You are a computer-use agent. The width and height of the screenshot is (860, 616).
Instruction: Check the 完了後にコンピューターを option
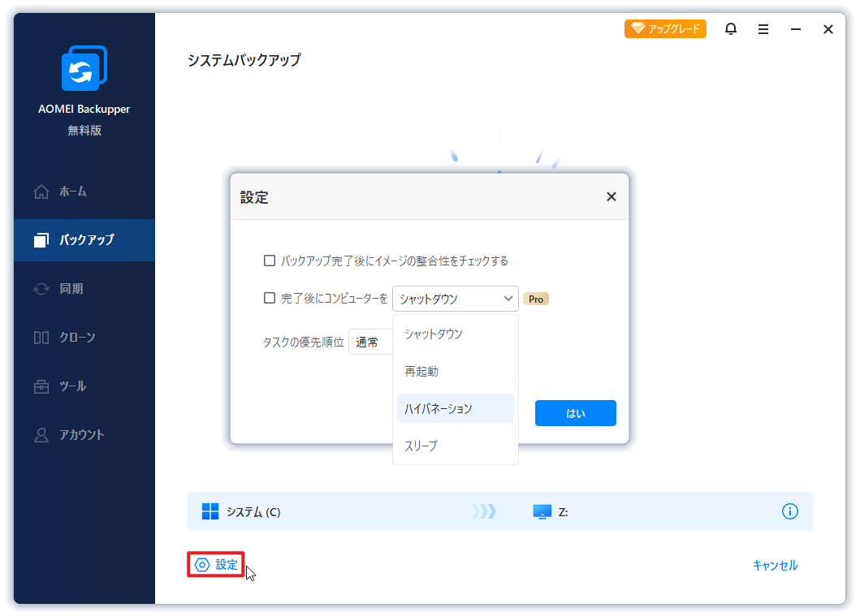[269, 298]
